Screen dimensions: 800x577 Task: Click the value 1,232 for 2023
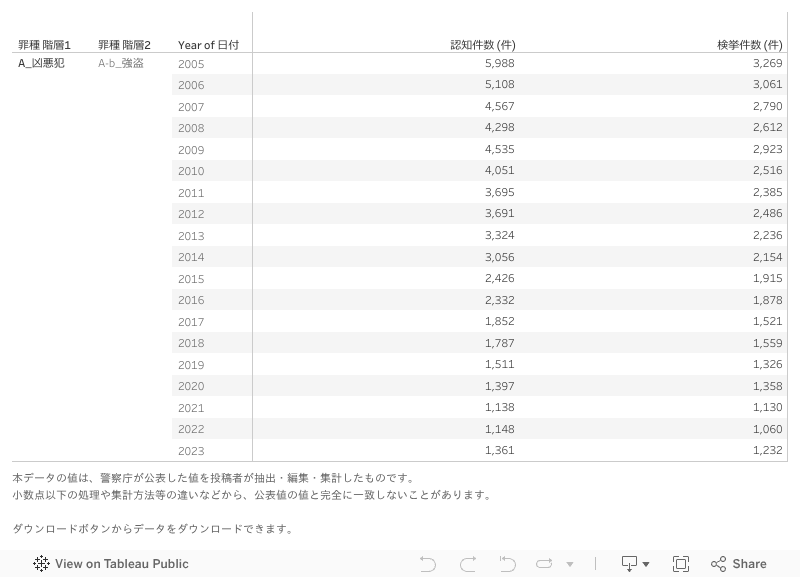coord(767,450)
